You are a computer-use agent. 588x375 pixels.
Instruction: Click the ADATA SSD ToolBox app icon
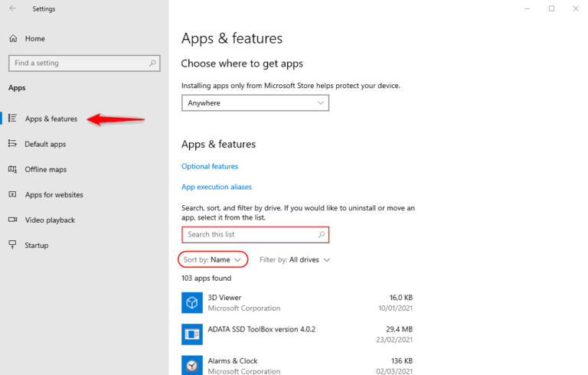click(192, 334)
